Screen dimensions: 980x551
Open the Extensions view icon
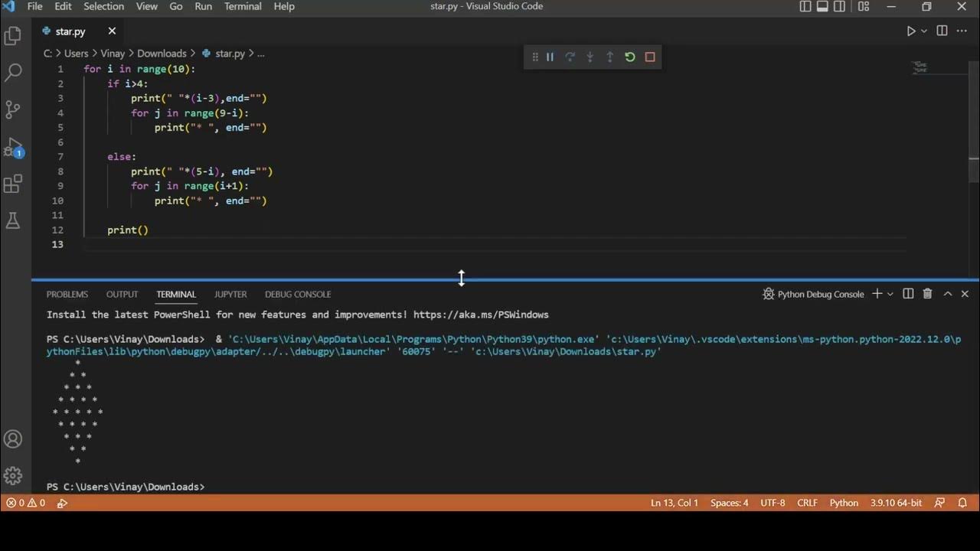(x=13, y=184)
